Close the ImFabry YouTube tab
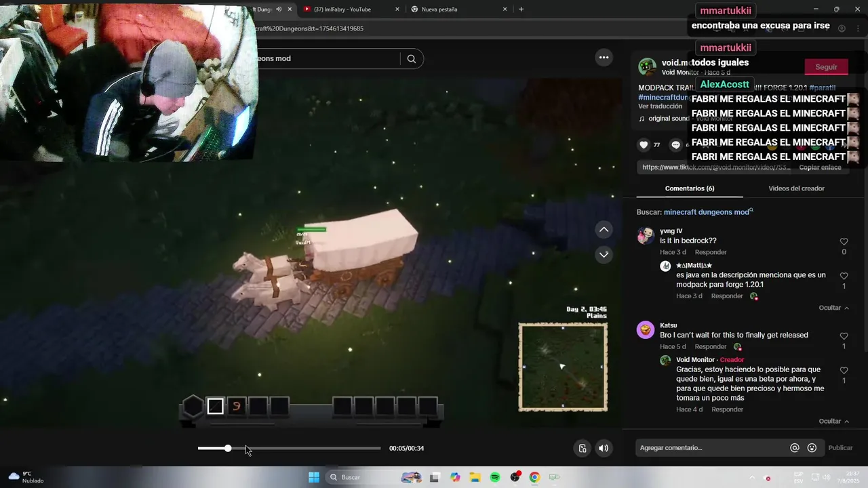 (x=397, y=9)
